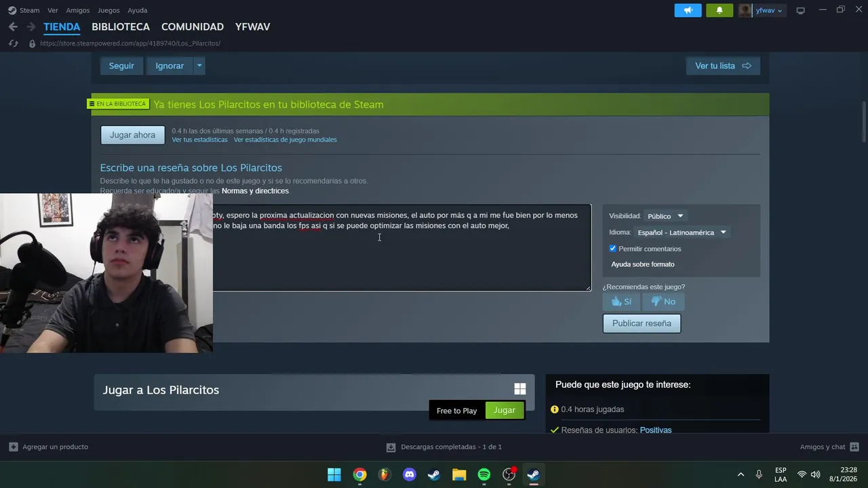Open Ver estadísticas de juego mundiales link
Viewport: 868px width, 488px height.
(x=285, y=140)
